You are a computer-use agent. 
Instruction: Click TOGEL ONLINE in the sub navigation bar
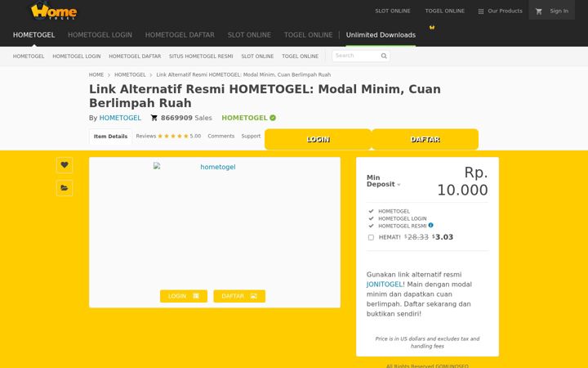[300, 56]
